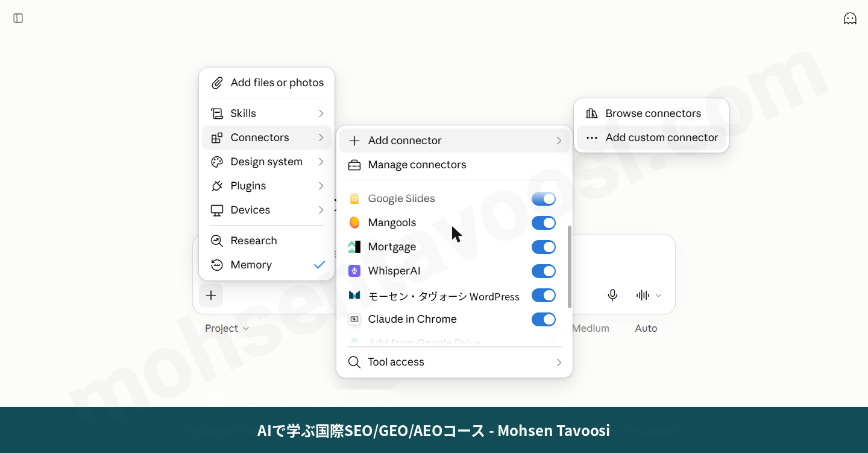Click the plus attachment button

click(x=211, y=295)
